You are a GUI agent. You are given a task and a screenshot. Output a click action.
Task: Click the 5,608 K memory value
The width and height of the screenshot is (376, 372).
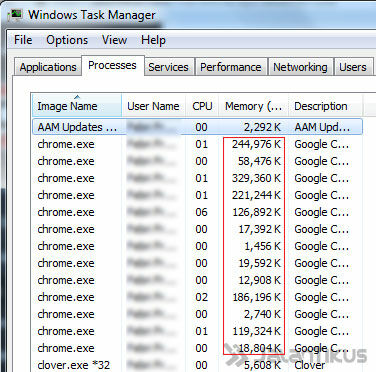click(x=262, y=365)
